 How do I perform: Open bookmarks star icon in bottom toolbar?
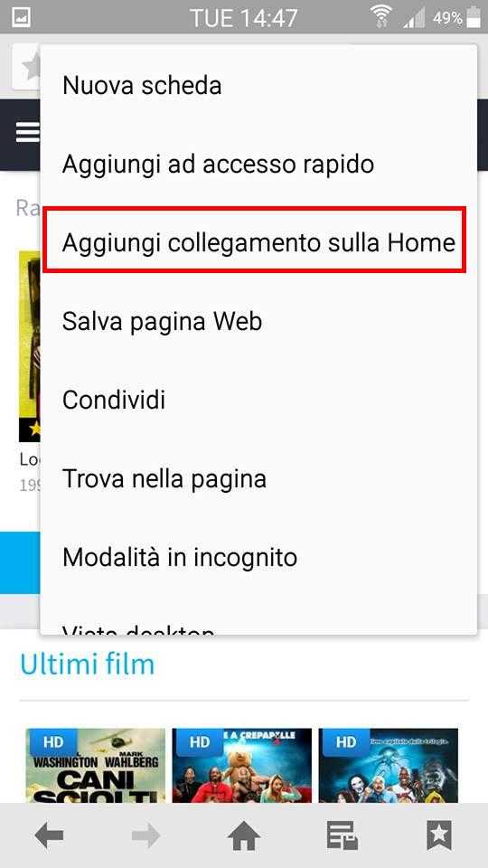click(x=439, y=835)
